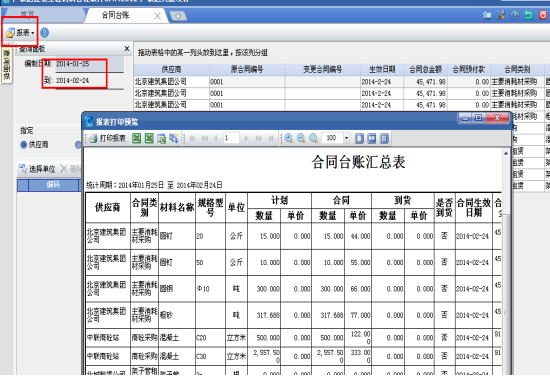The image size is (550, 376).
Task: Click the page-with-arrow icon left of the tools icon
Action: 487,15
